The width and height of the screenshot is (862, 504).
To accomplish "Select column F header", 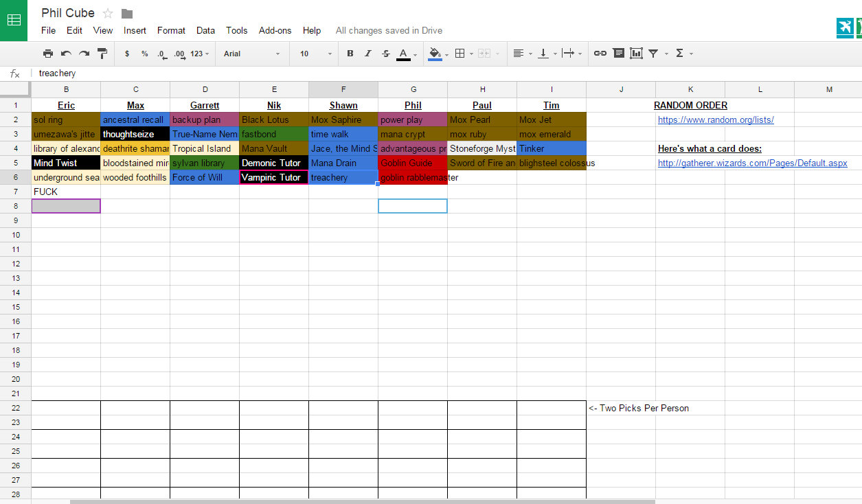I will point(343,89).
